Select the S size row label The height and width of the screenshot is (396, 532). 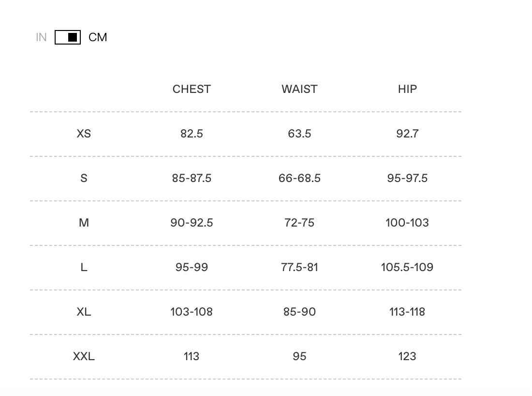coord(84,178)
